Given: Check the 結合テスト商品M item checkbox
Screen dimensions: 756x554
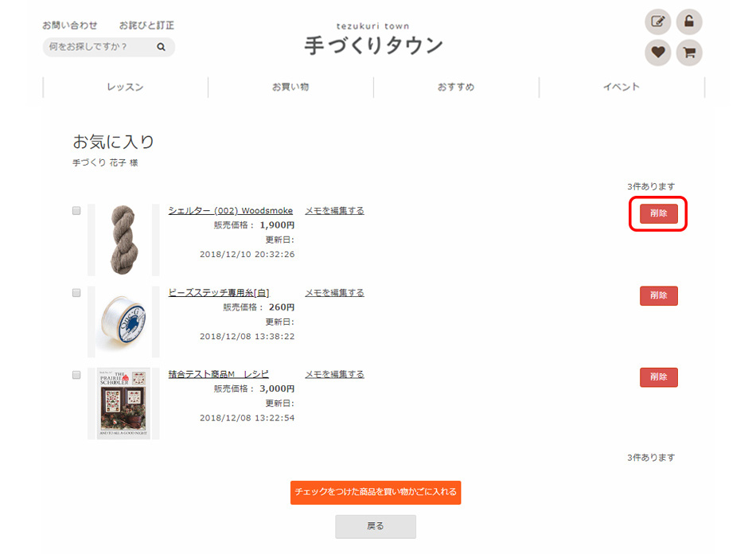Looking at the screenshot, I should tap(76, 375).
